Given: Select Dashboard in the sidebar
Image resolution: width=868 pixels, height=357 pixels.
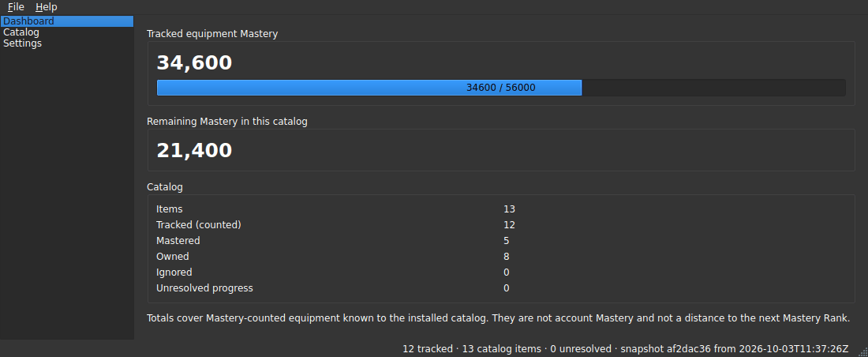Looking at the screenshot, I should (67, 21).
